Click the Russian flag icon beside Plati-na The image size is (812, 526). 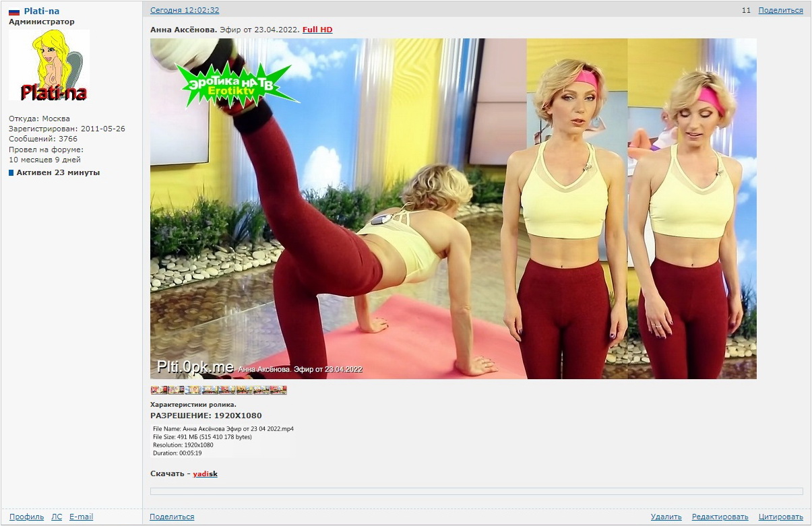tap(14, 12)
